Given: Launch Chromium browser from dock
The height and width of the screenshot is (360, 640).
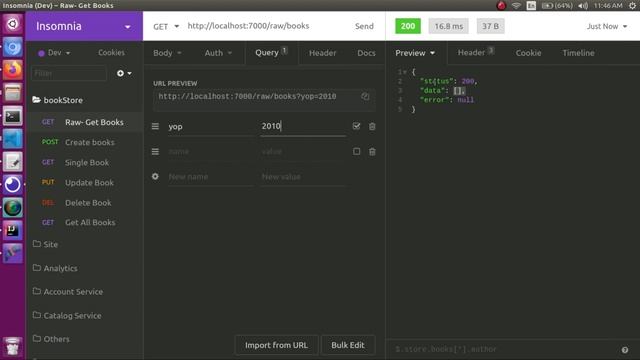Looking at the screenshot, I should pos(13,47).
